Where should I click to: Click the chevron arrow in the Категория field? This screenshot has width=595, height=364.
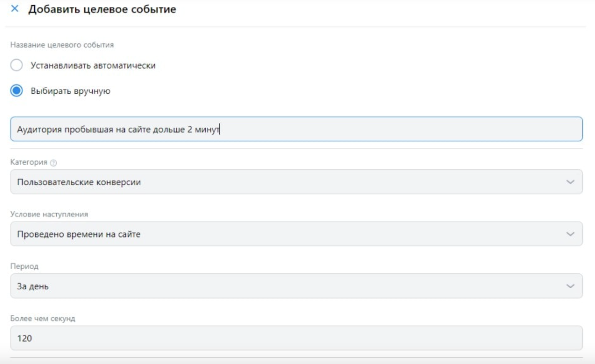coord(570,182)
